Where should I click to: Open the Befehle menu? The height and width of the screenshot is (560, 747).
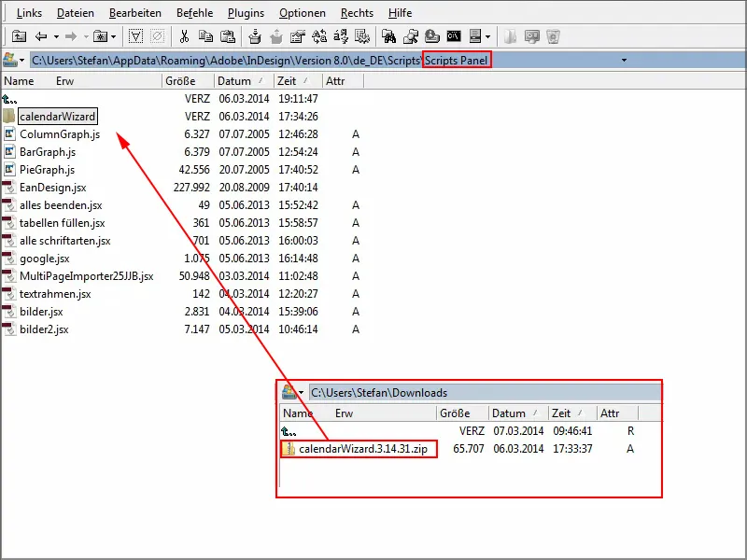[x=195, y=13]
